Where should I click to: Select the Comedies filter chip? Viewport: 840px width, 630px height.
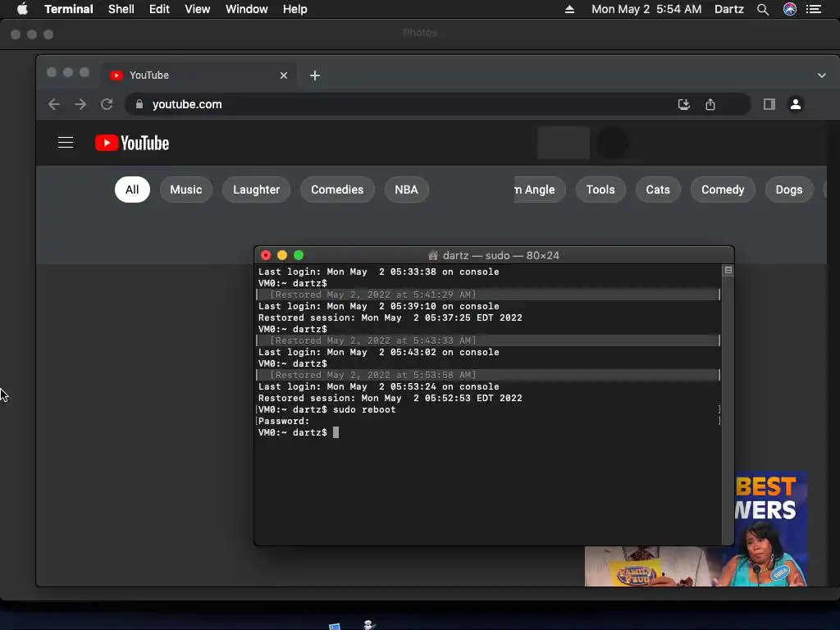click(337, 189)
